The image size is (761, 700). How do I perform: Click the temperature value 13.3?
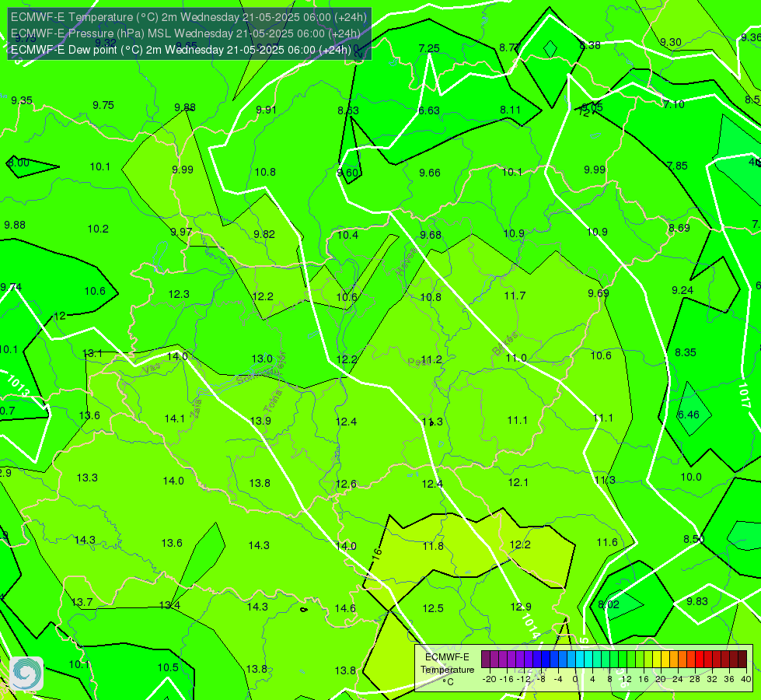click(x=87, y=478)
